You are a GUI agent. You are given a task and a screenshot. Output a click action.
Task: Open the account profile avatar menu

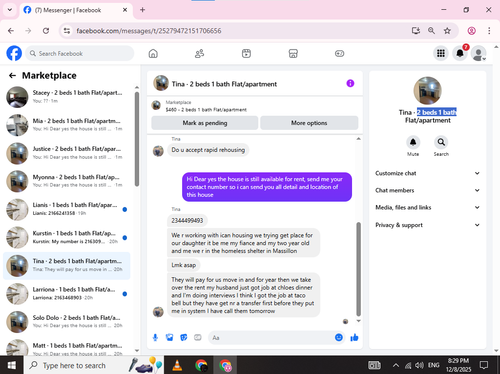point(478,53)
